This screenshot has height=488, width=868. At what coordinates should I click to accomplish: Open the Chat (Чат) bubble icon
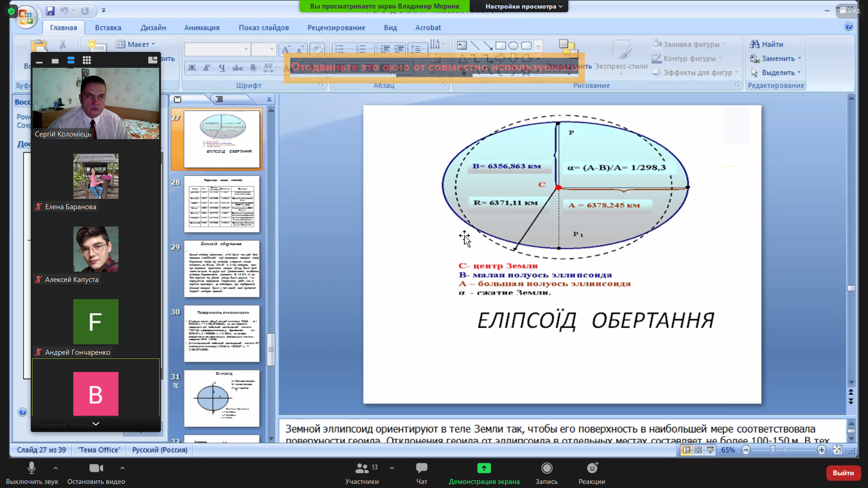click(x=421, y=468)
